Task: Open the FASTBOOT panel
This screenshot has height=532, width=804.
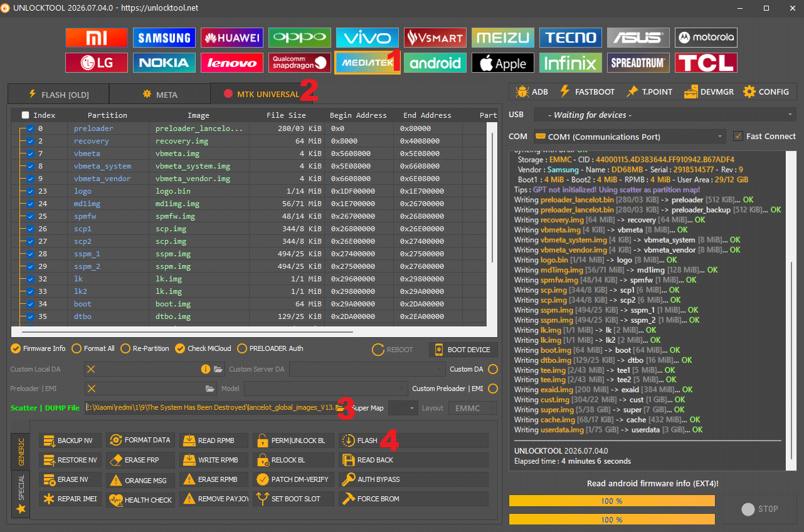Action: pyautogui.click(x=587, y=91)
